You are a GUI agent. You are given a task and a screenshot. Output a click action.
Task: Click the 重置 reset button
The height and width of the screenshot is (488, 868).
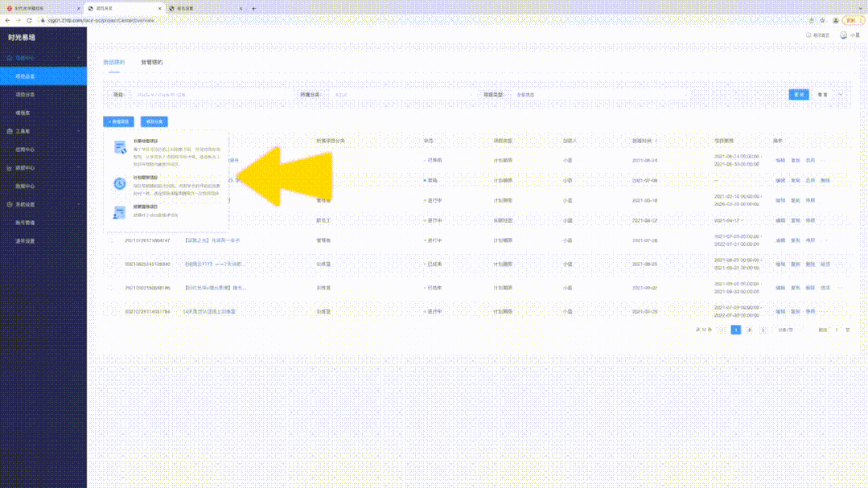(823, 95)
